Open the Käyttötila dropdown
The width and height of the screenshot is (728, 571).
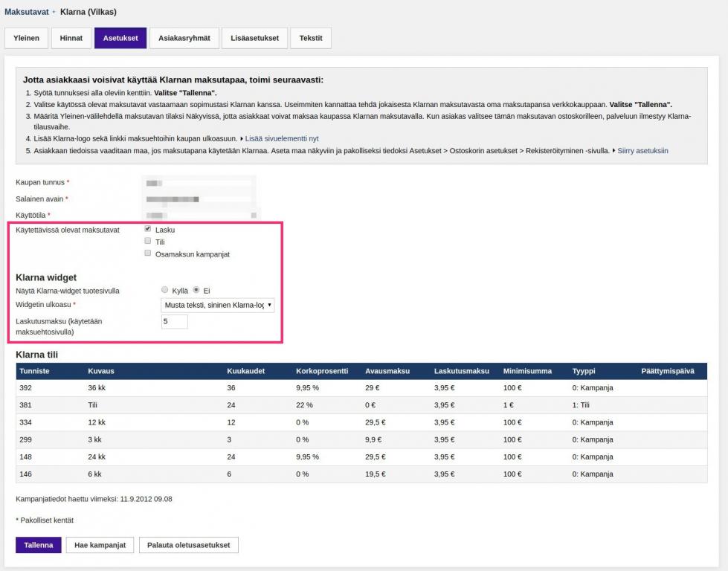point(201,216)
